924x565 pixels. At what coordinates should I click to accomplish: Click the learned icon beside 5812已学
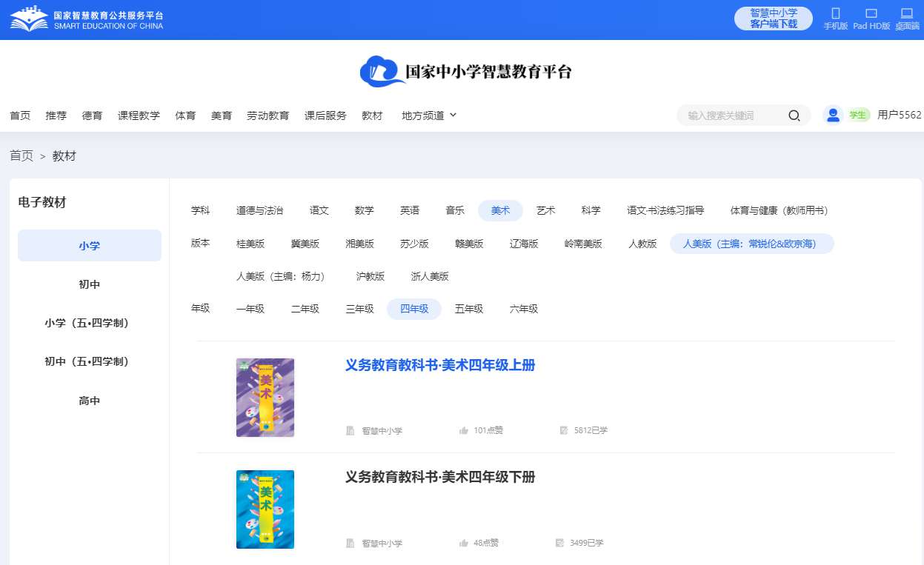564,430
